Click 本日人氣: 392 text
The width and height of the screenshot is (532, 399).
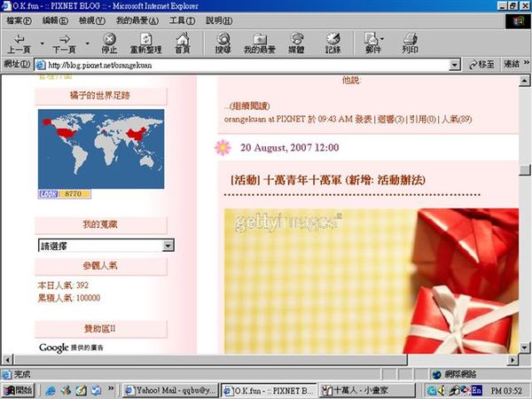point(63,285)
